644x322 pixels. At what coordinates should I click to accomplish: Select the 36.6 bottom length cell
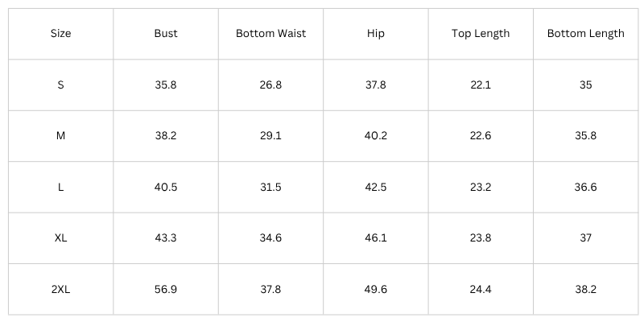click(585, 187)
